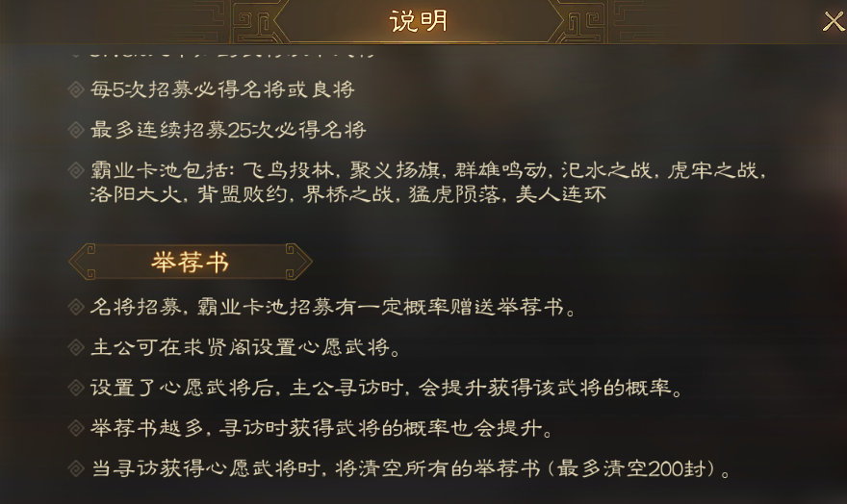
Task: Click the diamond bullet before 举荐书越多
Action: coord(76,428)
